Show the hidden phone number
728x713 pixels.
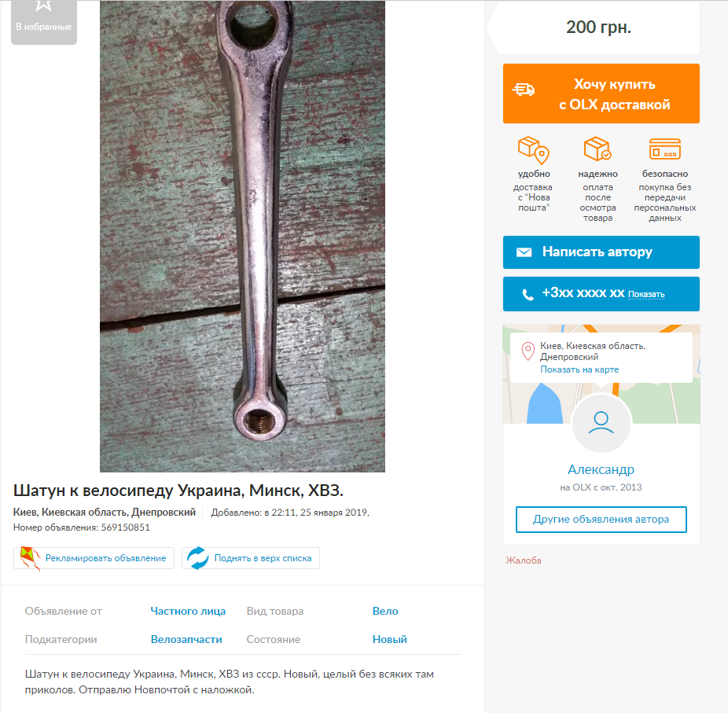645,294
